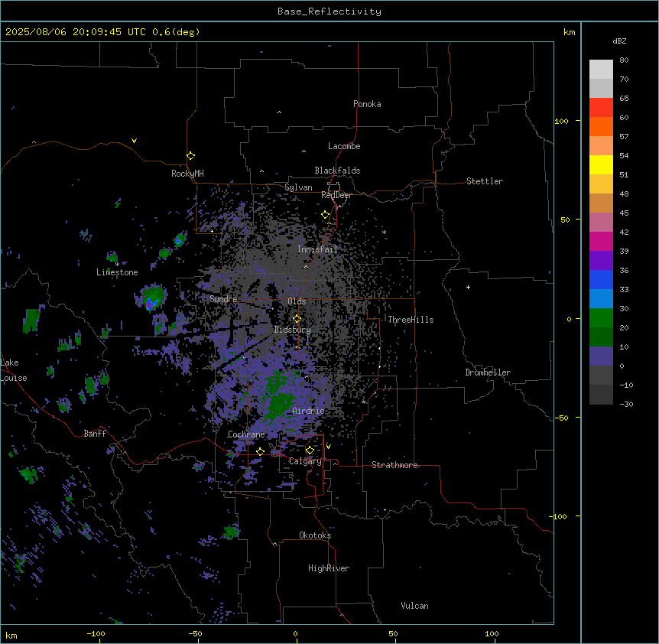Select the white asterisk east of Innisfail

pos(384,232)
